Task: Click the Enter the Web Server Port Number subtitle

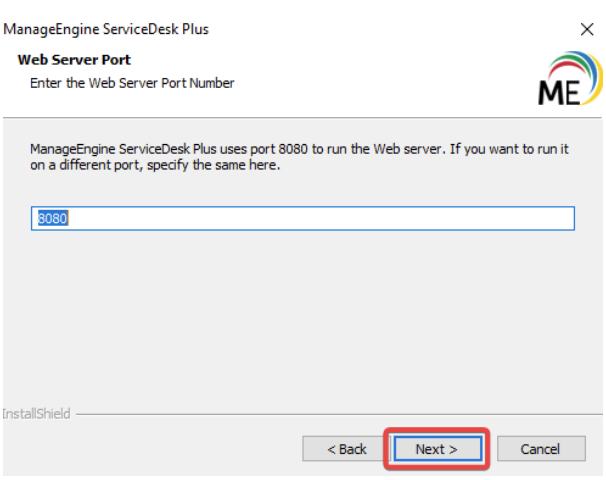Action: 132,83
